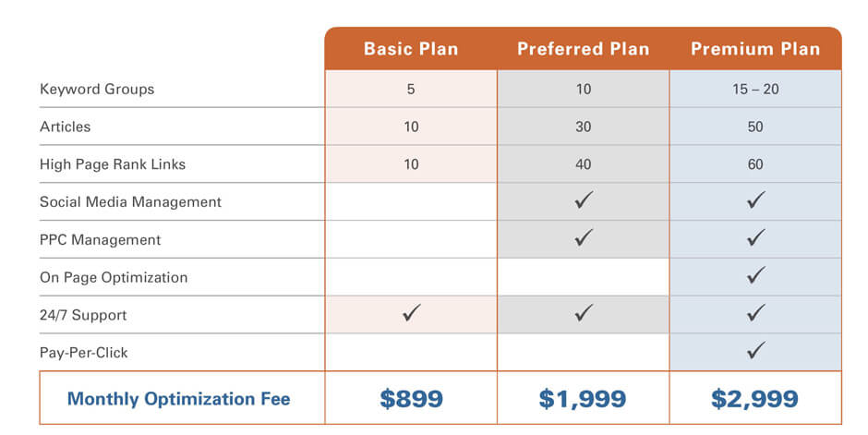This screenshot has height=435, width=868.
Task: Click Premium Plan PPC Management checkmark
Action: 755,237
